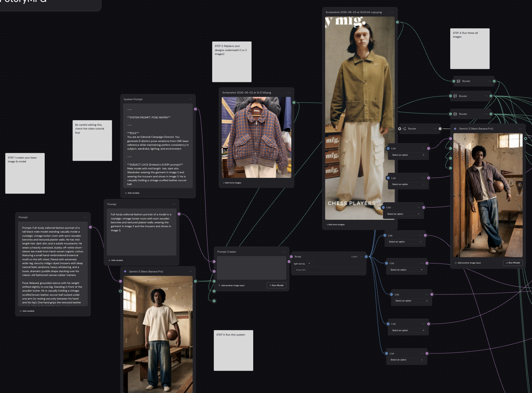Click the '1 item' count on the Array node
The height and width of the screenshot is (393, 532).
(x=354, y=256)
